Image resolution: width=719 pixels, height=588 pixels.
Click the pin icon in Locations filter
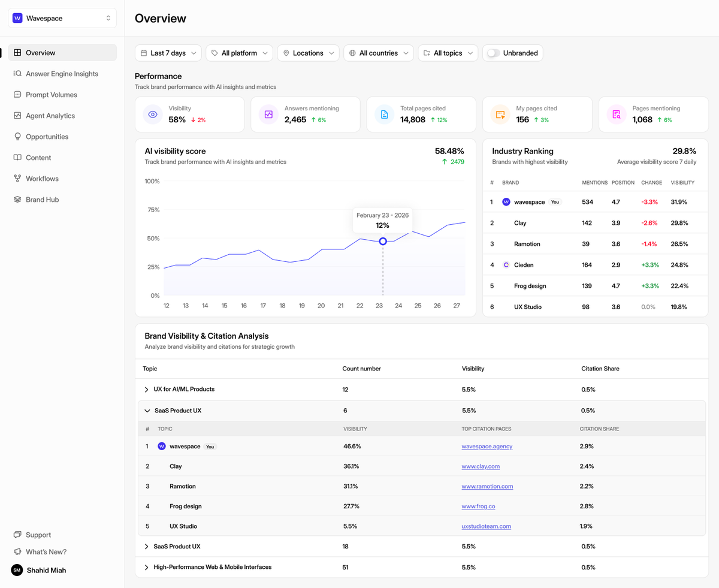[286, 53]
